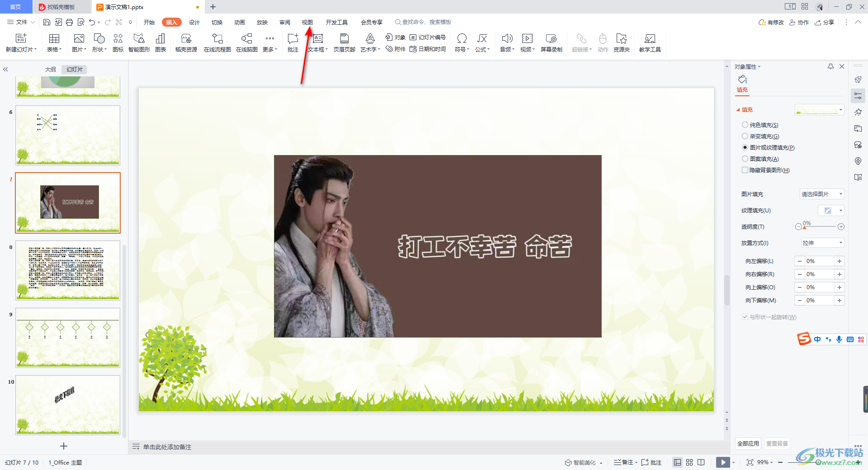Viewport: 868px width, 470px height.
Task: Select slide 8 thumbnail
Action: [68, 270]
